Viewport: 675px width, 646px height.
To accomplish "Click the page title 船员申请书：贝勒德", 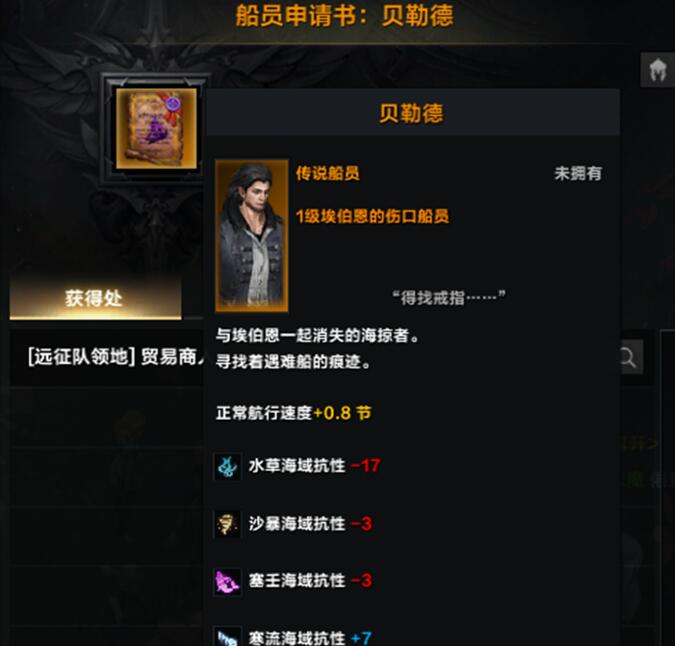I will point(344,15).
